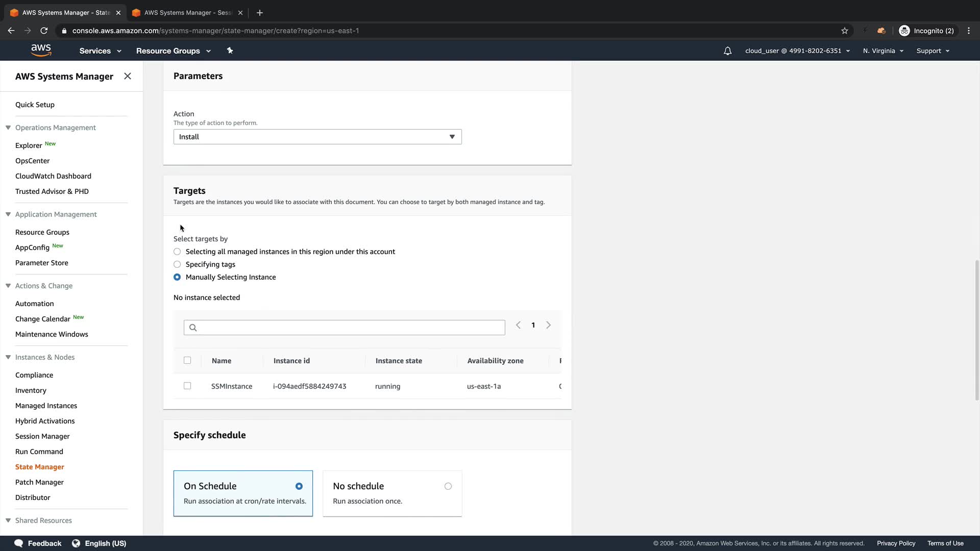The image size is (980, 551).
Task: Click the AWS logo home icon
Action: 41,51
